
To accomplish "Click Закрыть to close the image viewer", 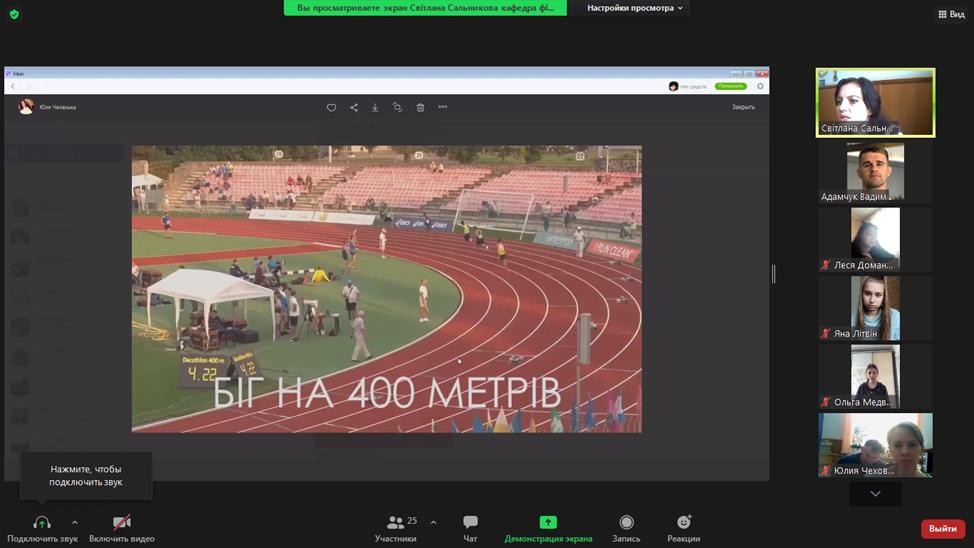I will [743, 107].
